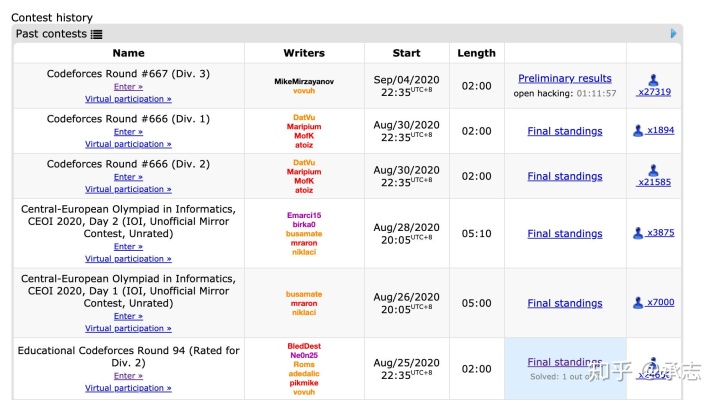720x400 pixels.
Task: Start Virtual participation for CEOI 2020 Day 1
Action: coord(128,329)
